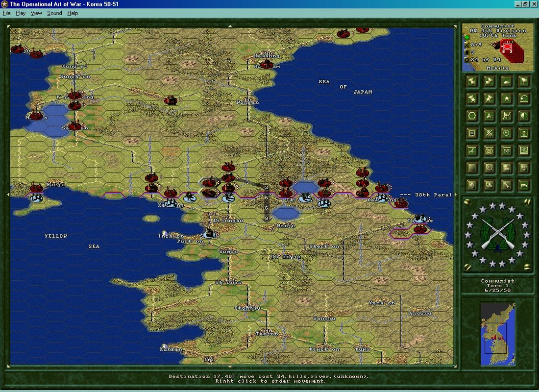Expand the View menu
Viewport: 539px width, 392px height.
coord(36,13)
